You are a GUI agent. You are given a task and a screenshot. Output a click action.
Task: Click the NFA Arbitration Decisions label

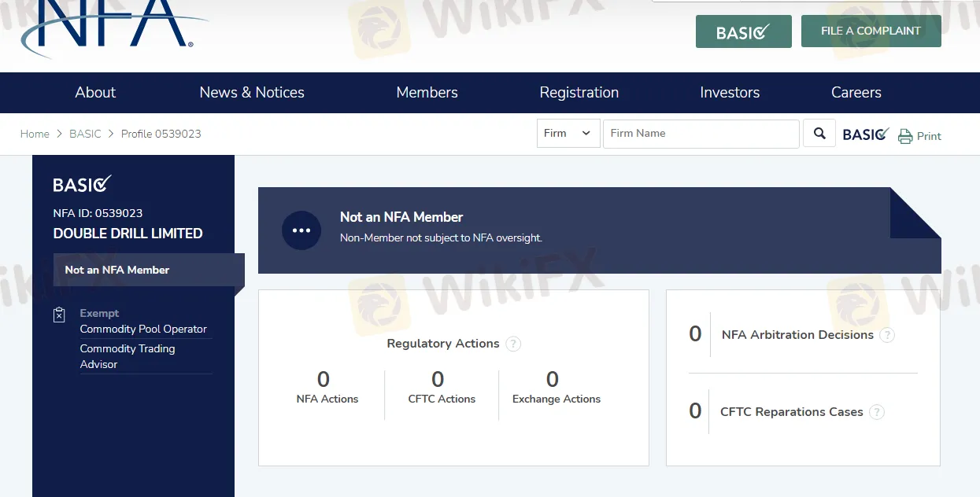click(797, 335)
